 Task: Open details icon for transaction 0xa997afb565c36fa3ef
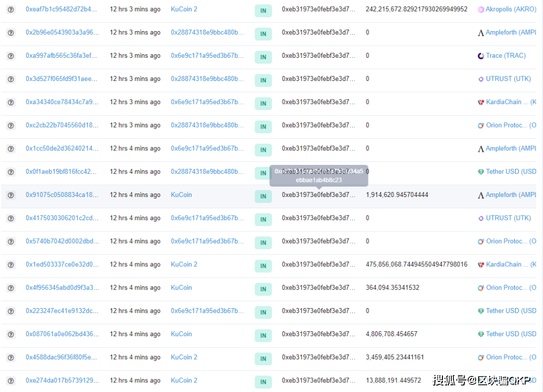11,56
